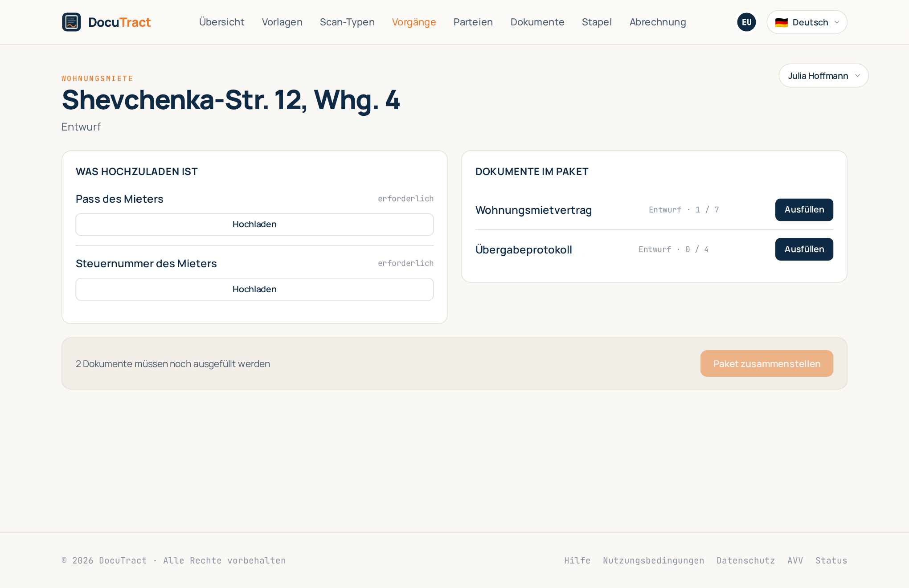Click the DocuTract brand name
909x588 pixels.
[119, 22]
